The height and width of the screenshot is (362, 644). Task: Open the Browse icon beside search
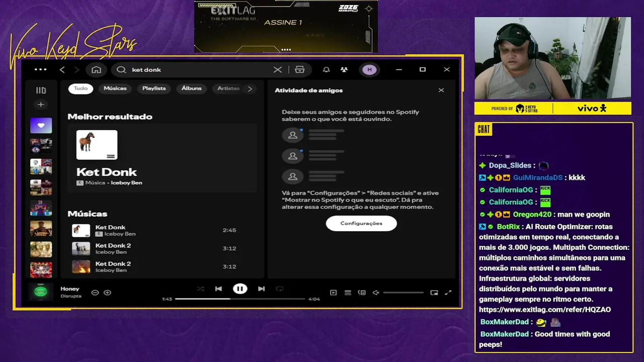(300, 69)
